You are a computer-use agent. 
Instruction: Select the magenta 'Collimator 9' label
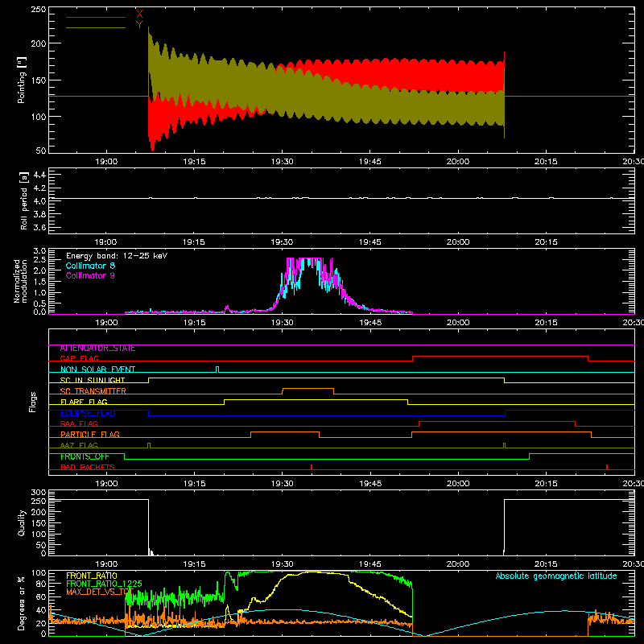point(90,275)
